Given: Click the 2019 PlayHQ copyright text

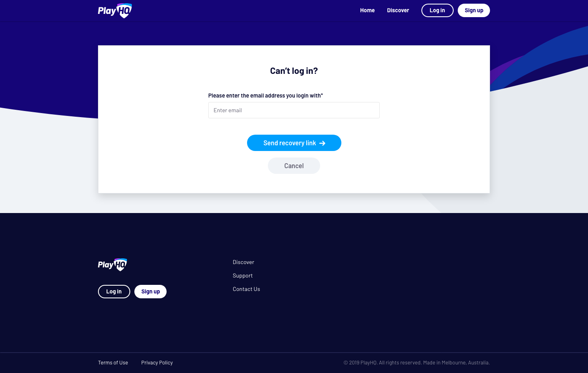Looking at the screenshot, I should pos(416,362).
